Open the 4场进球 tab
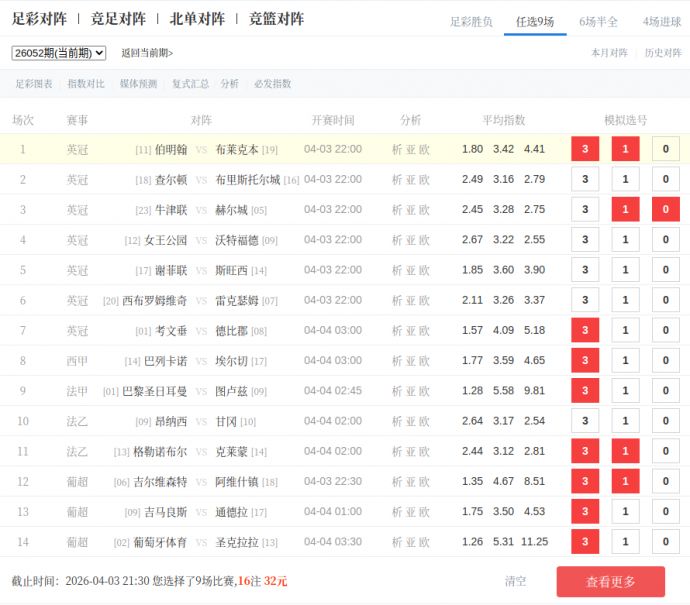This screenshot has width=690, height=605. point(661,21)
